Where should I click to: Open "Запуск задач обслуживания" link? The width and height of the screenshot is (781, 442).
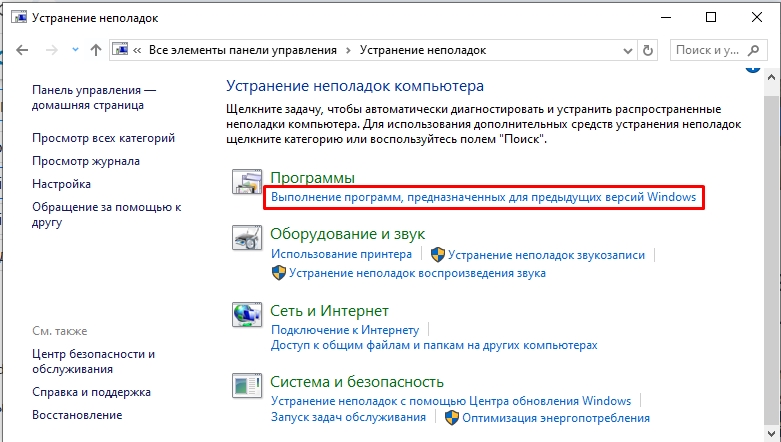[x=348, y=417]
